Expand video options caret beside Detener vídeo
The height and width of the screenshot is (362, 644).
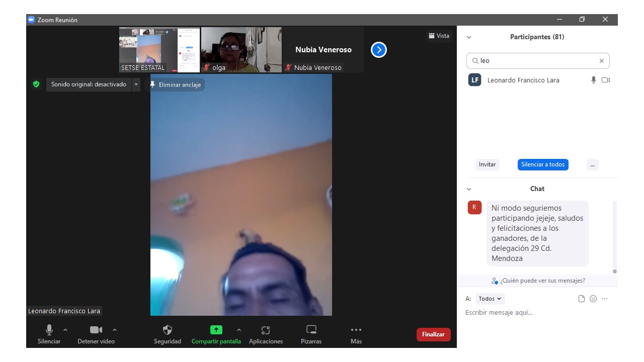[x=115, y=330]
